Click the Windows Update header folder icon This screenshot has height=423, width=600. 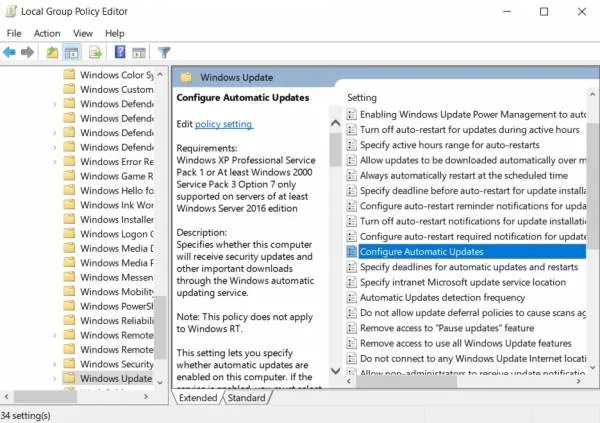186,77
